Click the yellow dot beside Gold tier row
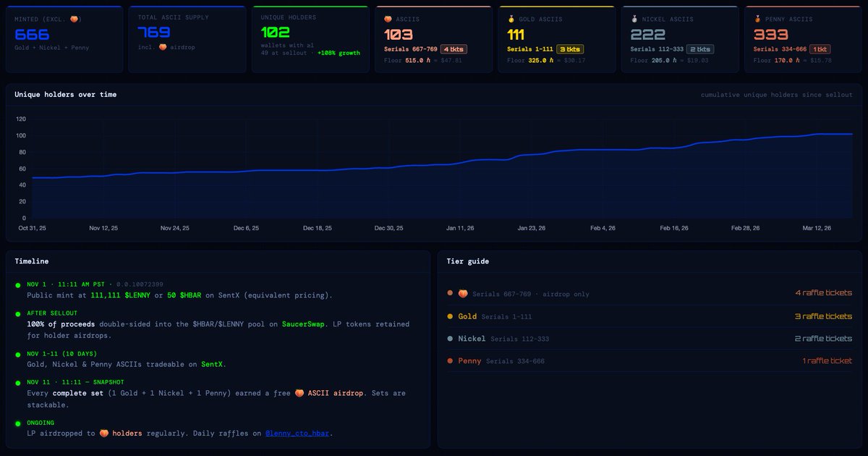The width and height of the screenshot is (868, 456). (450, 316)
